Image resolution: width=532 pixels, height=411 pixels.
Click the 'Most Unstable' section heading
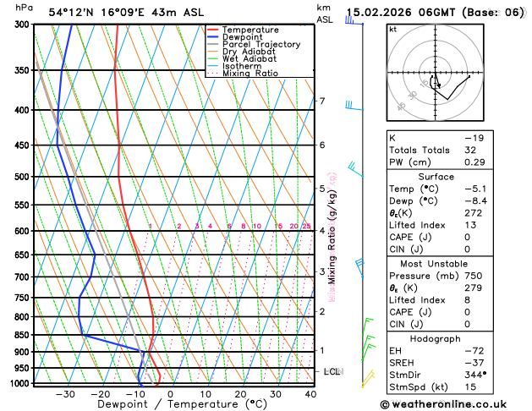point(434,264)
